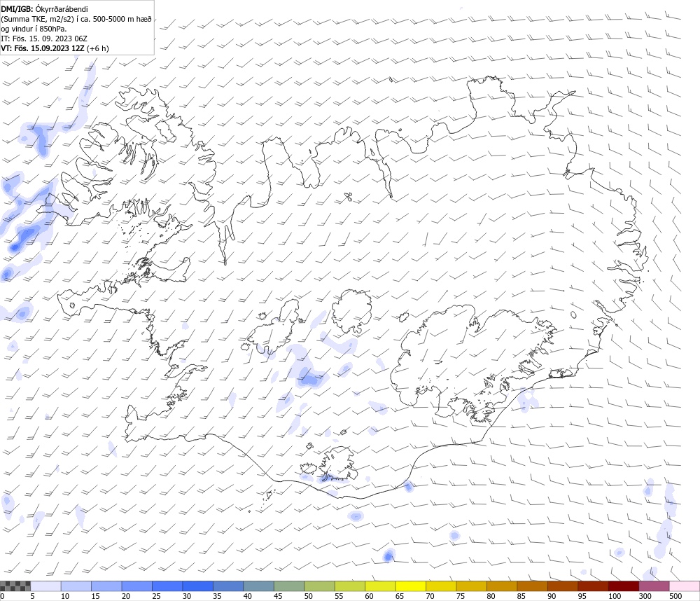Choose orange swatch between 80 and 85
The height and width of the screenshot is (601, 700).
click(502, 586)
